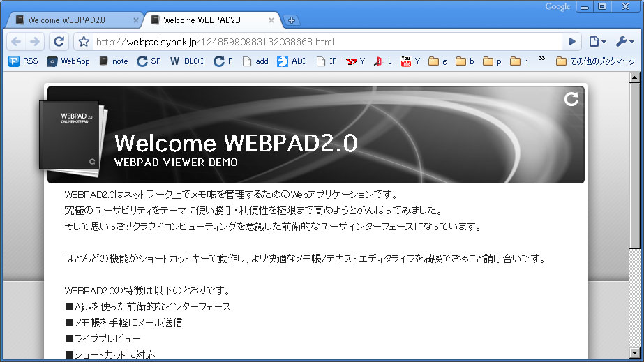Open the YouTube Y bookmark
The image size is (644, 362).
pos(410,61)
